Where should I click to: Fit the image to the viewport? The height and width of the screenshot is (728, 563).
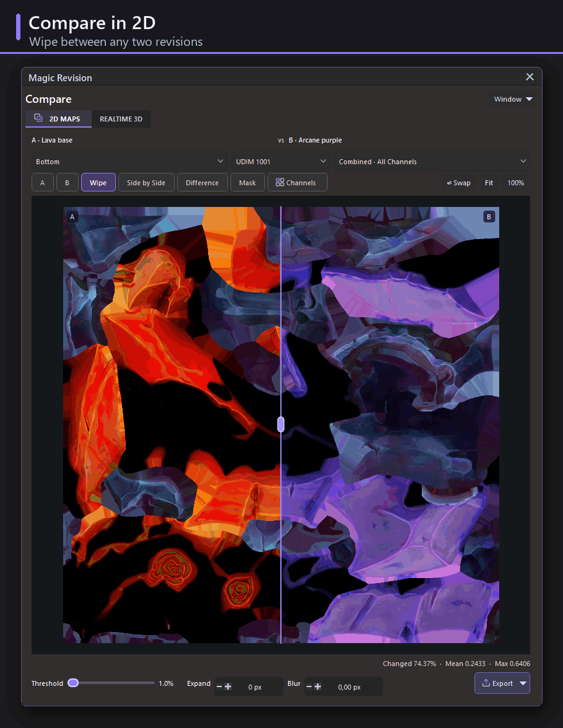tap(489, 183)
